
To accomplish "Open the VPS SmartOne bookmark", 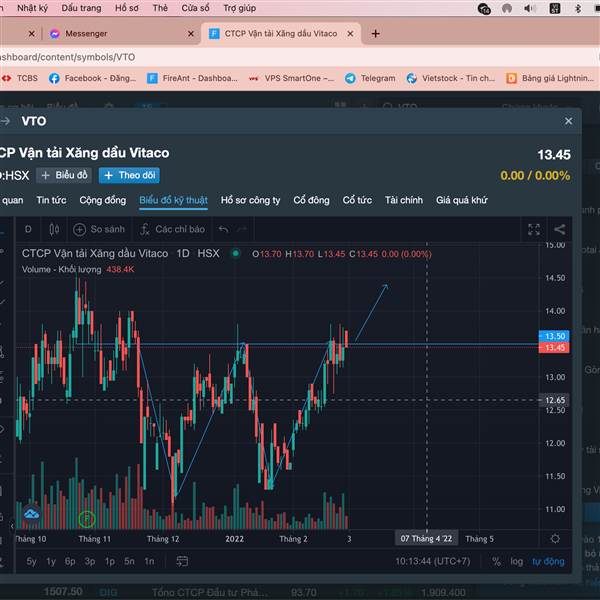I will 292,78.
